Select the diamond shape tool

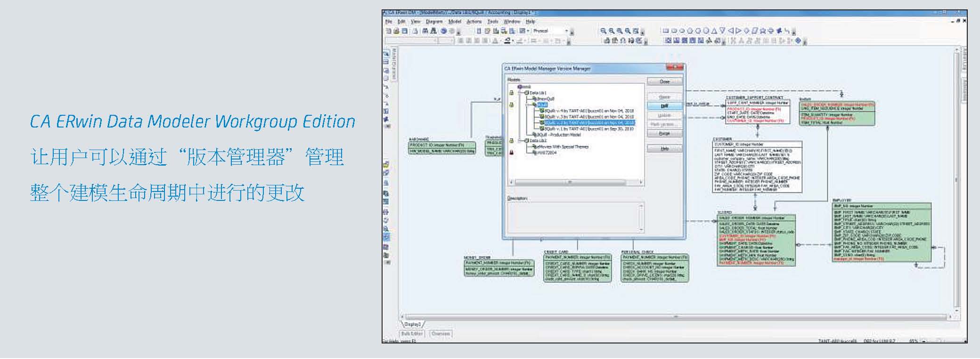(746, 31)
